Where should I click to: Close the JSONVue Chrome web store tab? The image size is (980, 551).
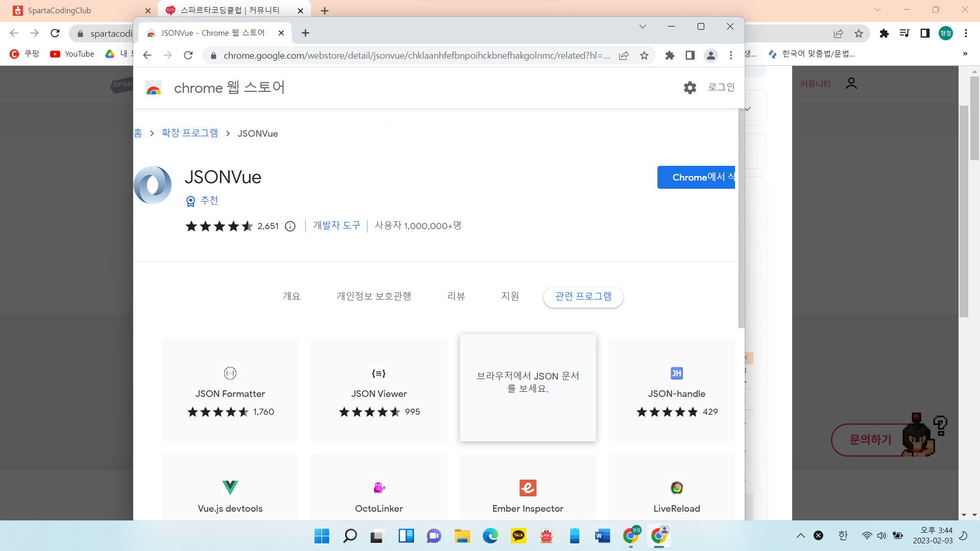pyautogui.click(x=281, y=33)
